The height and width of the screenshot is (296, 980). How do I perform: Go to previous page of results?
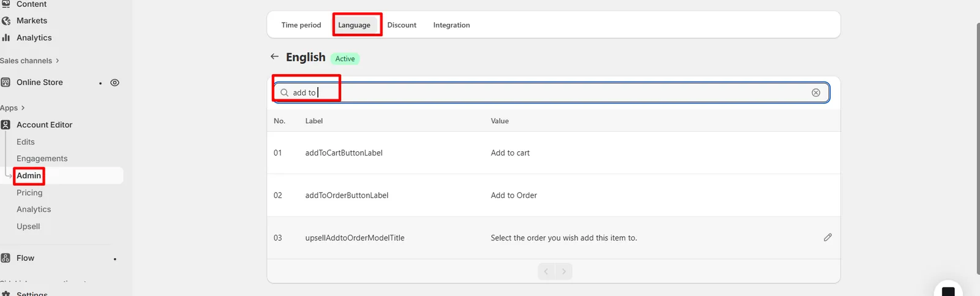546,271
